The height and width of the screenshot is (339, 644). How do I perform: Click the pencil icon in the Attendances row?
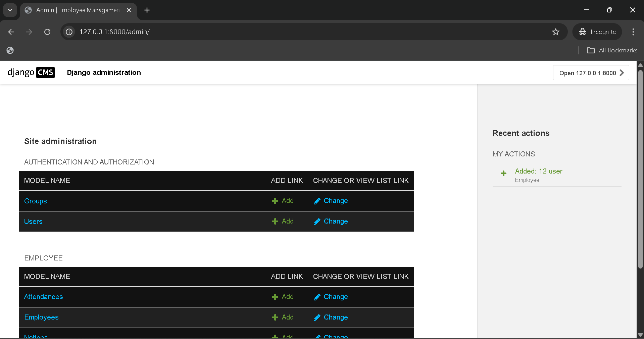point(317,297)
